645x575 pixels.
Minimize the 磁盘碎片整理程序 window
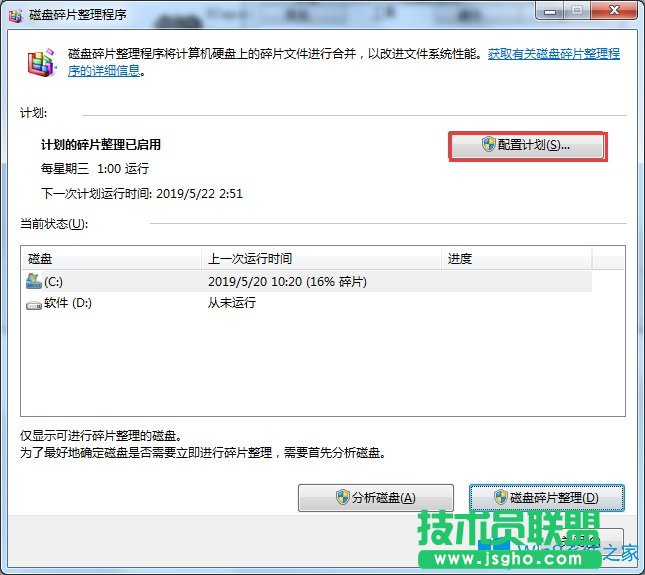pos(550,11)
